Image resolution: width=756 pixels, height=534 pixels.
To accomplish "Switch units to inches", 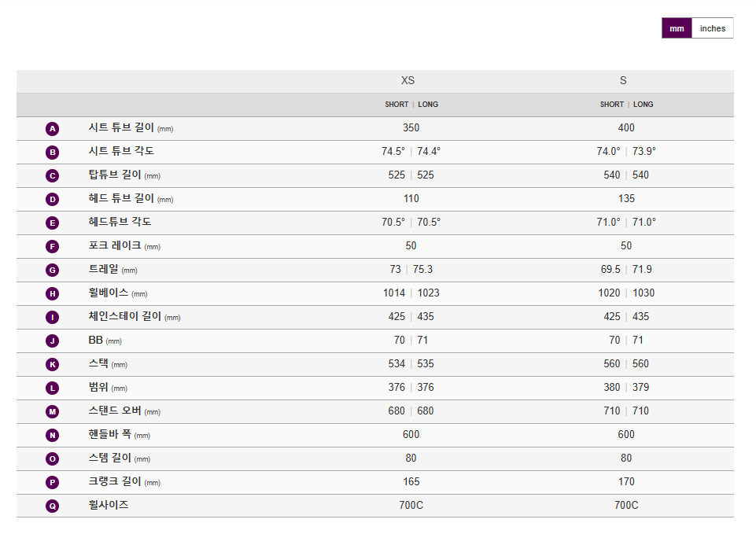I will (x=713, y=28).
